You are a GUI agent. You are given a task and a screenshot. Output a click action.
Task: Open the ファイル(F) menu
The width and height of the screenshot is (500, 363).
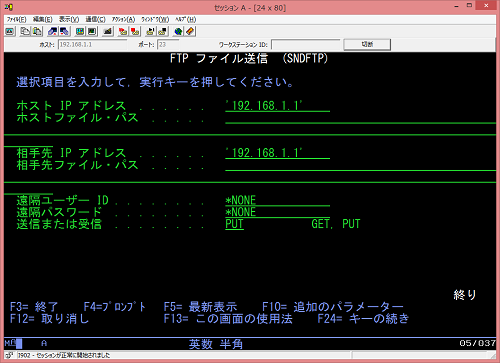16,19
